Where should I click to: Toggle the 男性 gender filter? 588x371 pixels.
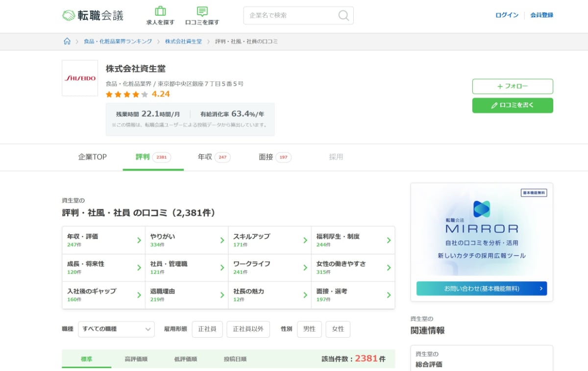pos(309,329)
